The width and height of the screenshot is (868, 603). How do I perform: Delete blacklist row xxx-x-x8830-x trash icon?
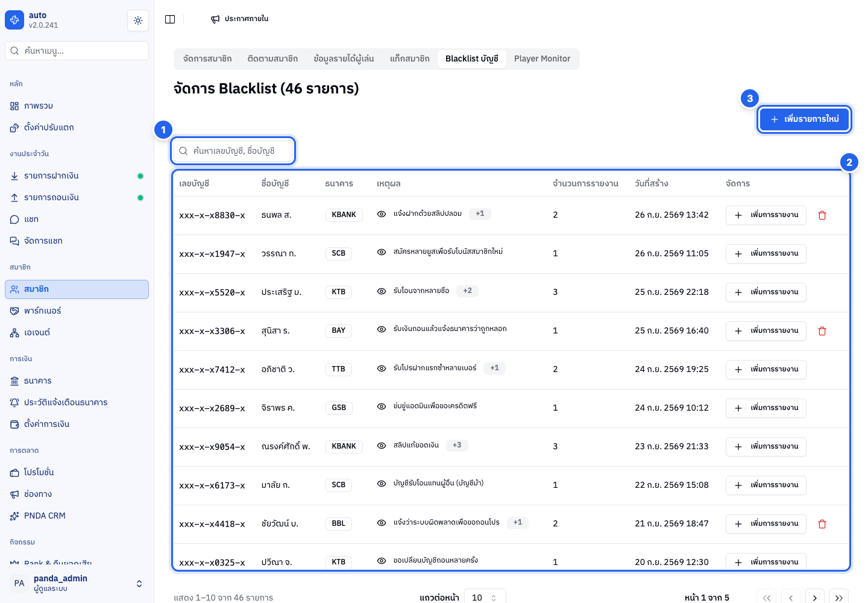[x=822, y=215]
